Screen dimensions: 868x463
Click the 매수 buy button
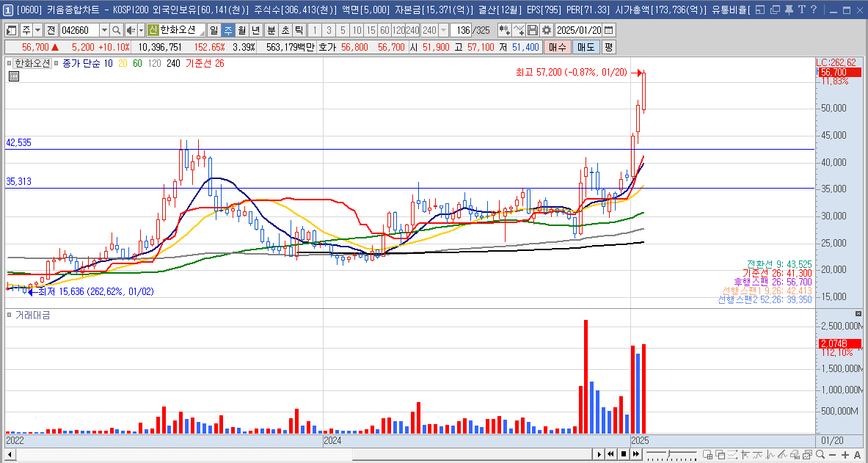[x=556, y=47]
